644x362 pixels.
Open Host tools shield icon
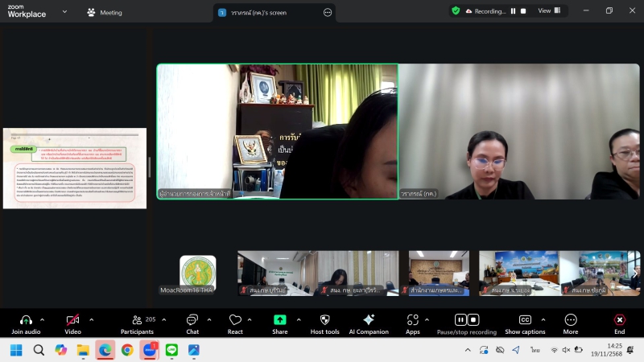324,320
